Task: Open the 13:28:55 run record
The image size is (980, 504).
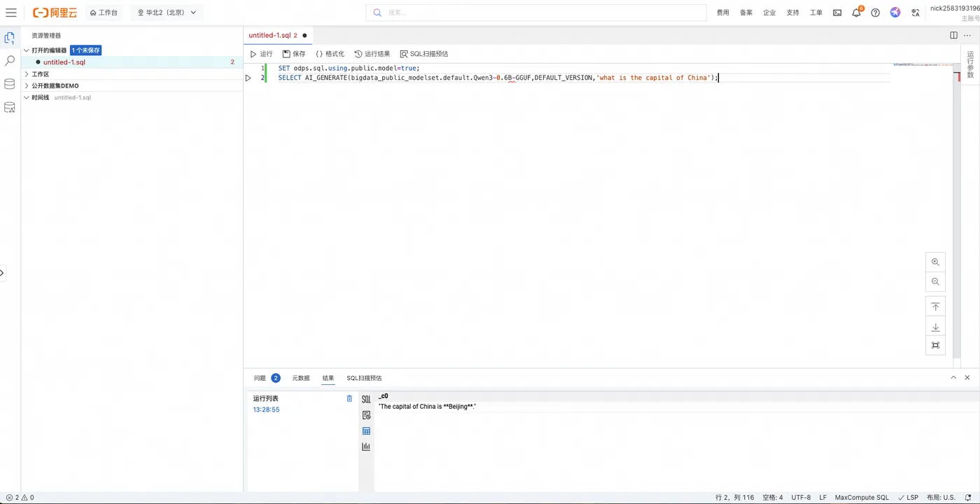Action: pyautogui.click(x=266, y=409)
